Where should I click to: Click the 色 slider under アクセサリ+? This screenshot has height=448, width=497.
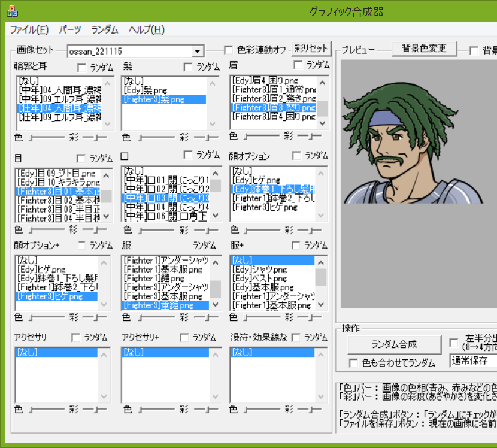pyautogui.click(x=157, y=410)
